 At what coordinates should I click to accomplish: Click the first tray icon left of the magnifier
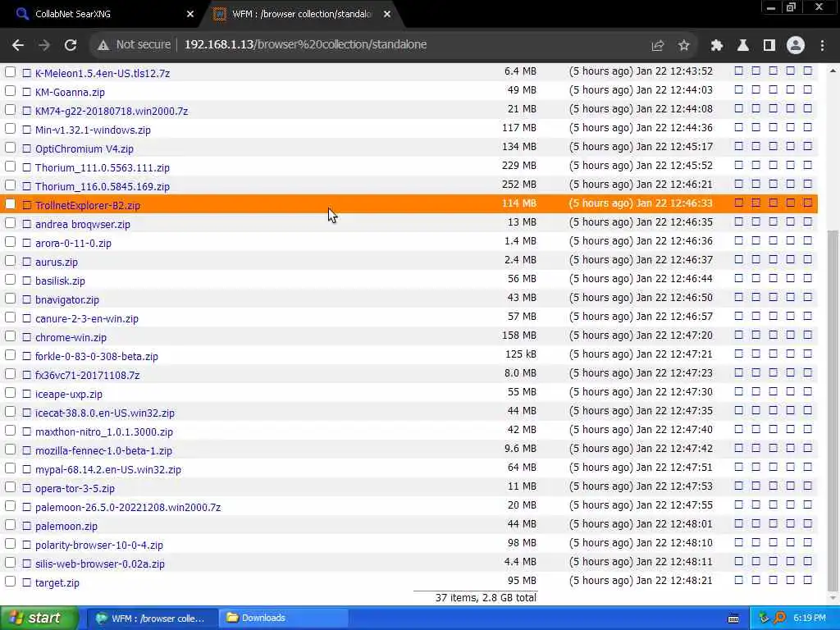coord(764,618)
